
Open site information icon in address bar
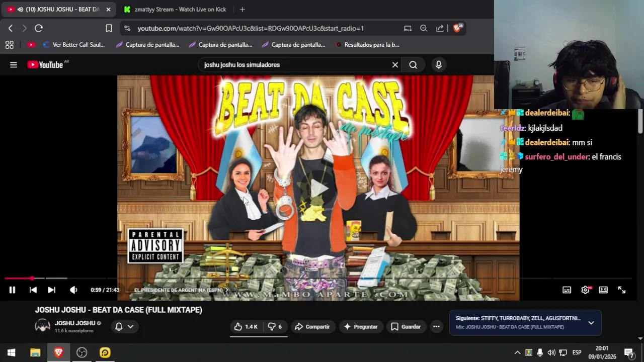pyautogui.click(x=127, y=29)
